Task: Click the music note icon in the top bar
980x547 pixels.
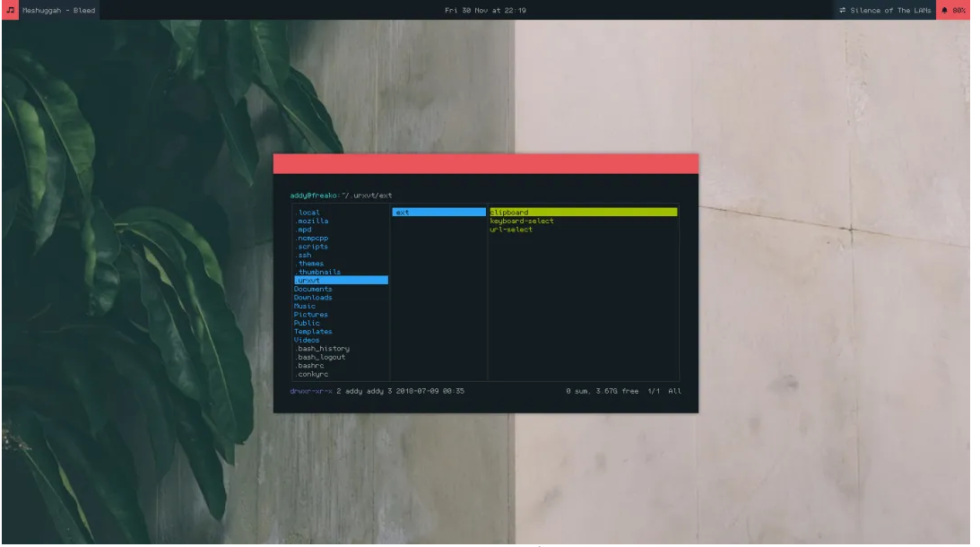Action: 10,10
